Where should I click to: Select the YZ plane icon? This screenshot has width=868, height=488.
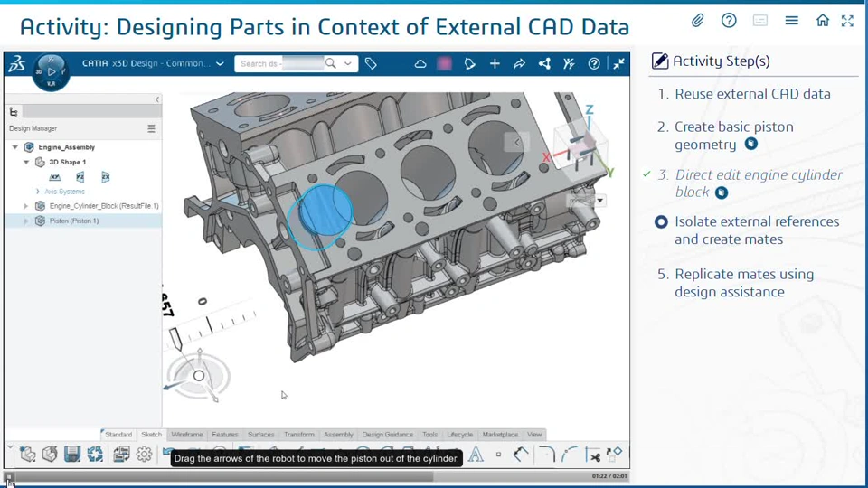[x=80, y=177]
